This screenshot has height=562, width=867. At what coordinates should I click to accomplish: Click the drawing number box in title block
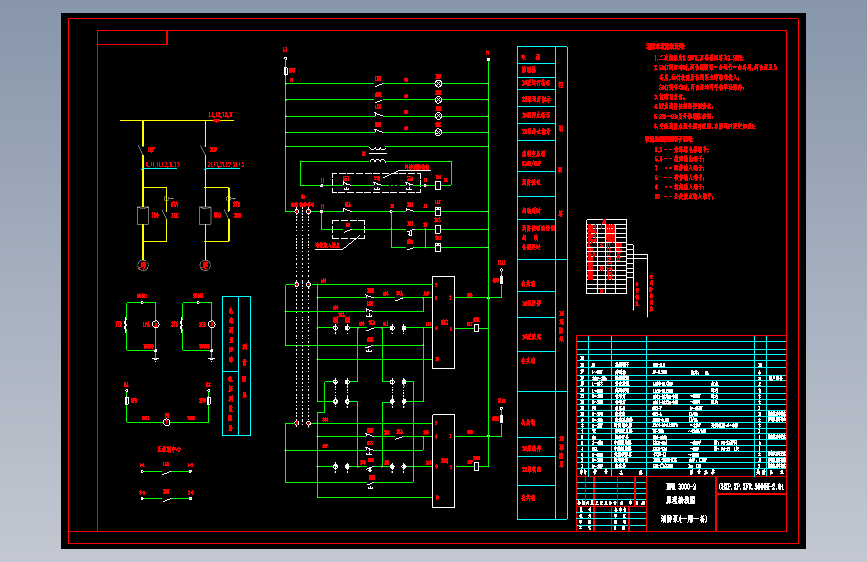click(x=751, y=487)
